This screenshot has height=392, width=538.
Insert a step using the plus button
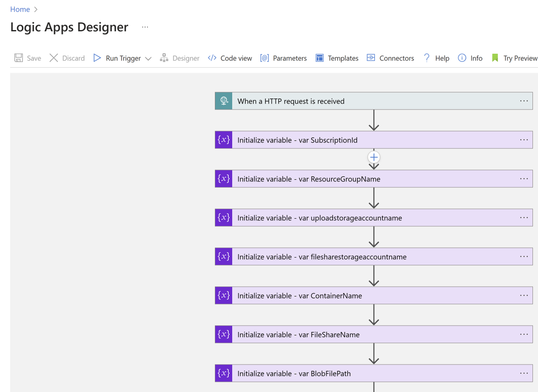click(374, 157)
